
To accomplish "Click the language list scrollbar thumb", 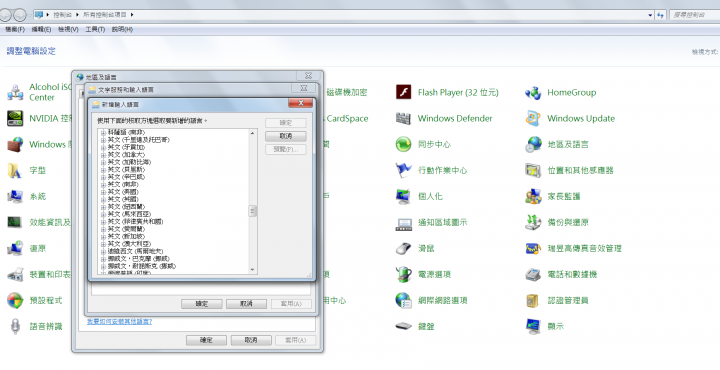I will click(253, 211).
